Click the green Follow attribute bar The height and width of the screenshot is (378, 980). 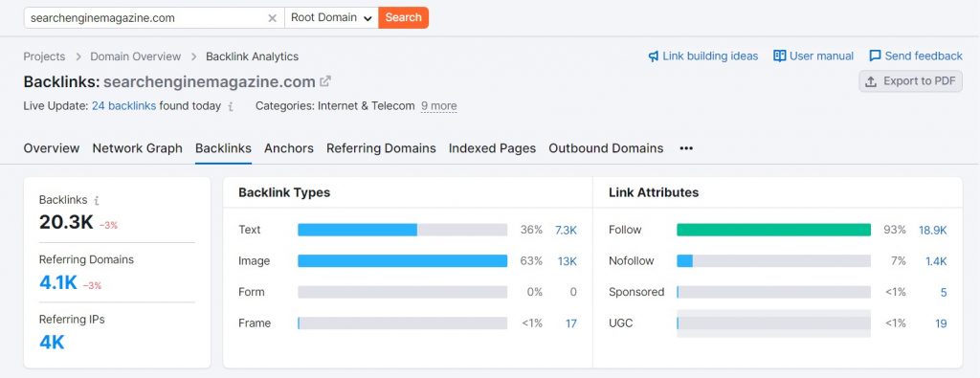coord(773,230)
